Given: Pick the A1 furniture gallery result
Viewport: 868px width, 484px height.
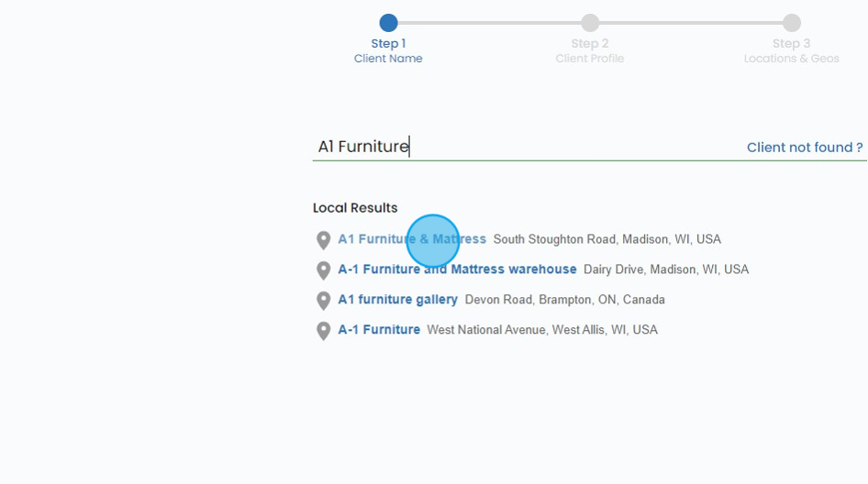Looking at the screenshot, I should point(397,300).
